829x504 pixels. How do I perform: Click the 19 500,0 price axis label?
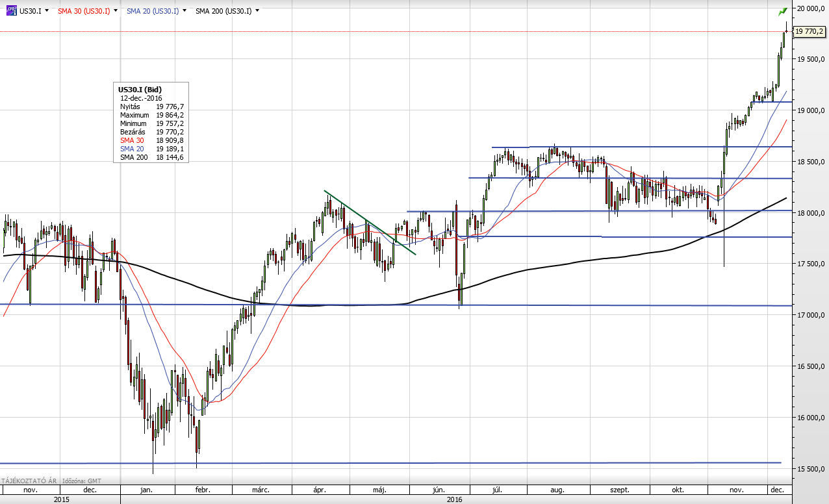[x=811, y=59]
